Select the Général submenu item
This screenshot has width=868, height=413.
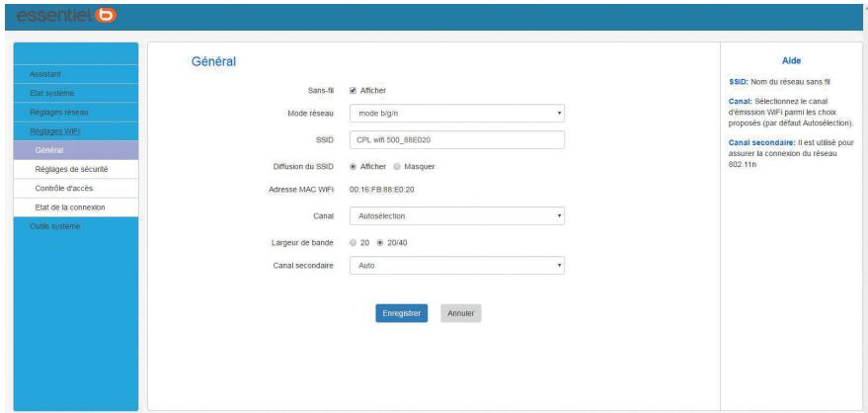click(x=49, y=150)
